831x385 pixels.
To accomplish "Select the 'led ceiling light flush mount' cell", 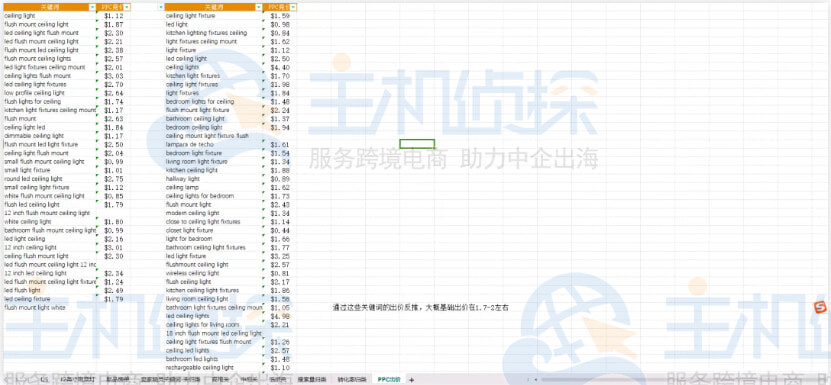I will (50, 33).
